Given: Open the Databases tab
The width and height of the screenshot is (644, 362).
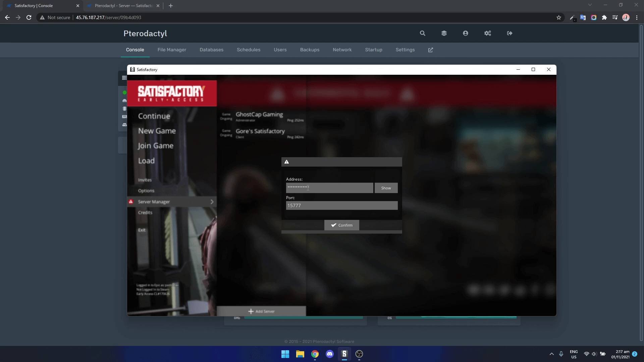Looking at the screenshot, I should (x=212, y=50).
